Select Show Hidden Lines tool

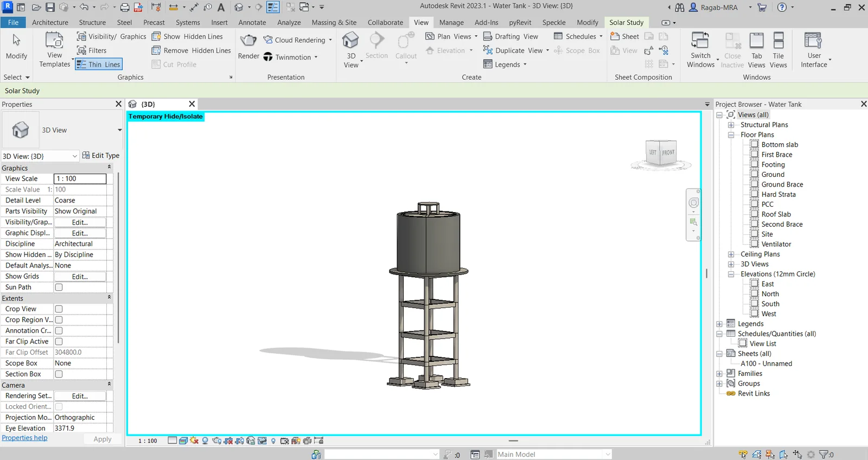click(187, 36)
